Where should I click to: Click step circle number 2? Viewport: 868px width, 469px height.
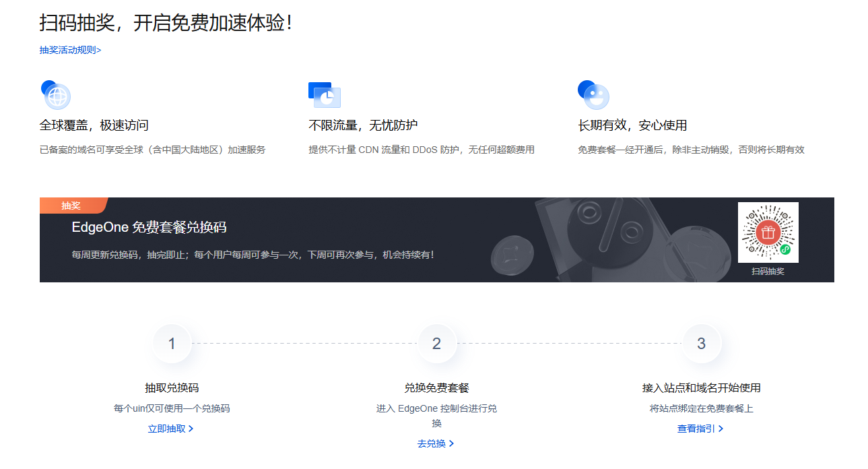(436, 344)
